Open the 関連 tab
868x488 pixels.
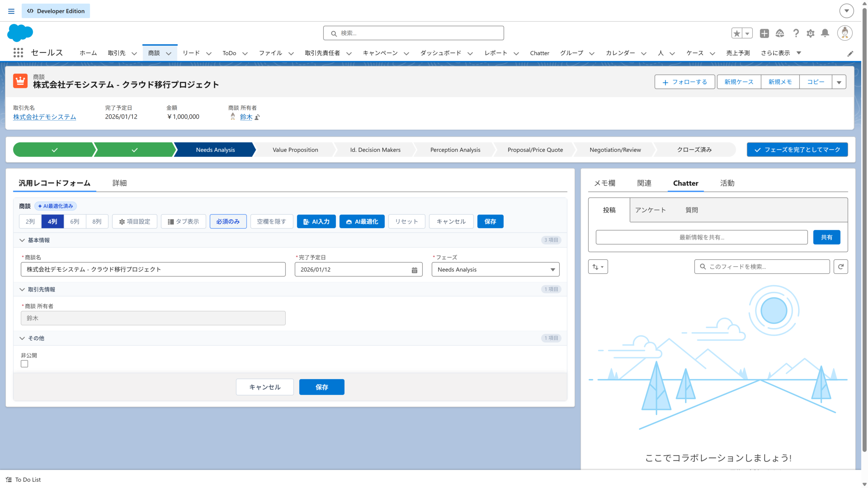644,183
